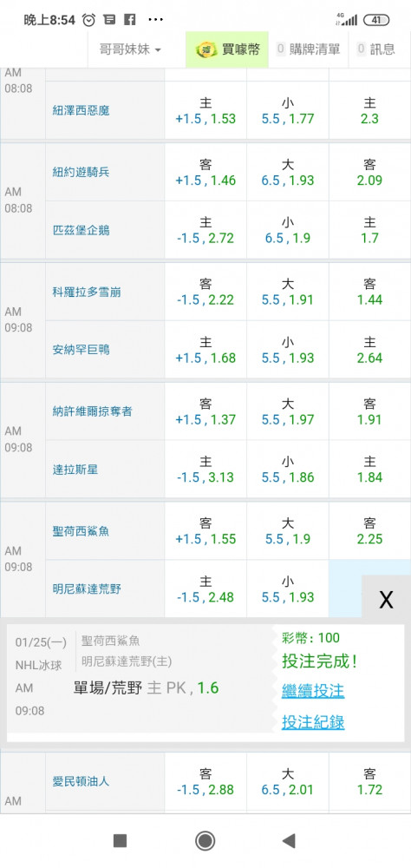This screenshot has height=868, width=411.
Task: Tap the Android home circle button
Action: (205, 841)
